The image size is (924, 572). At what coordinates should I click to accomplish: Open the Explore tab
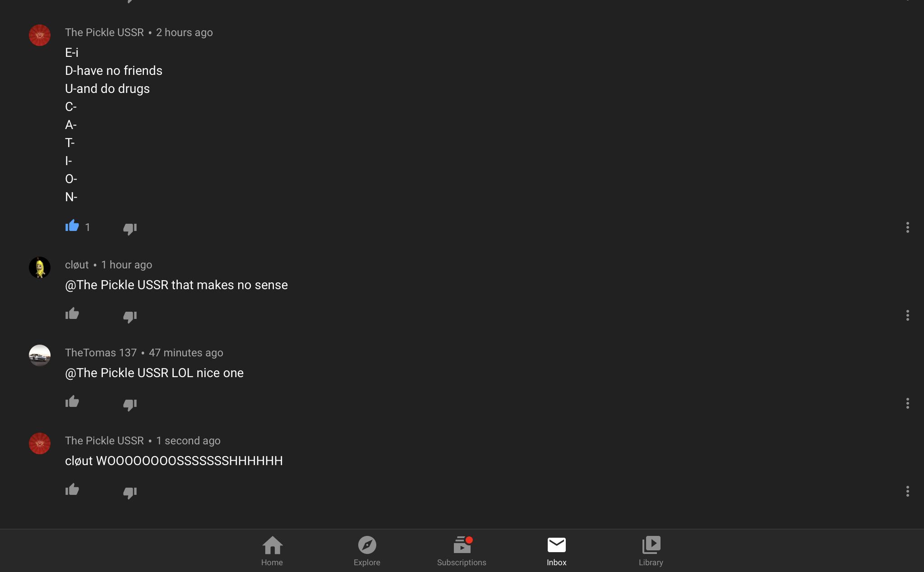click(367, 551)
